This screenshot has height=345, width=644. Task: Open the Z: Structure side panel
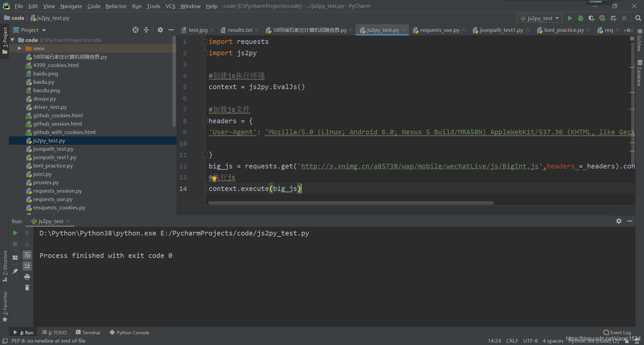coord(5,266)
